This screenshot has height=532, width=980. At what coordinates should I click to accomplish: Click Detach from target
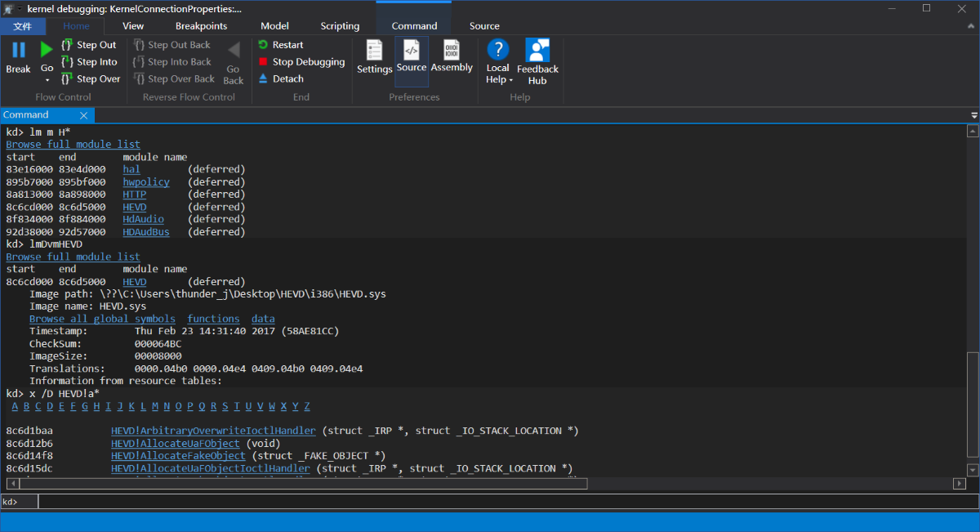point(280,79)
